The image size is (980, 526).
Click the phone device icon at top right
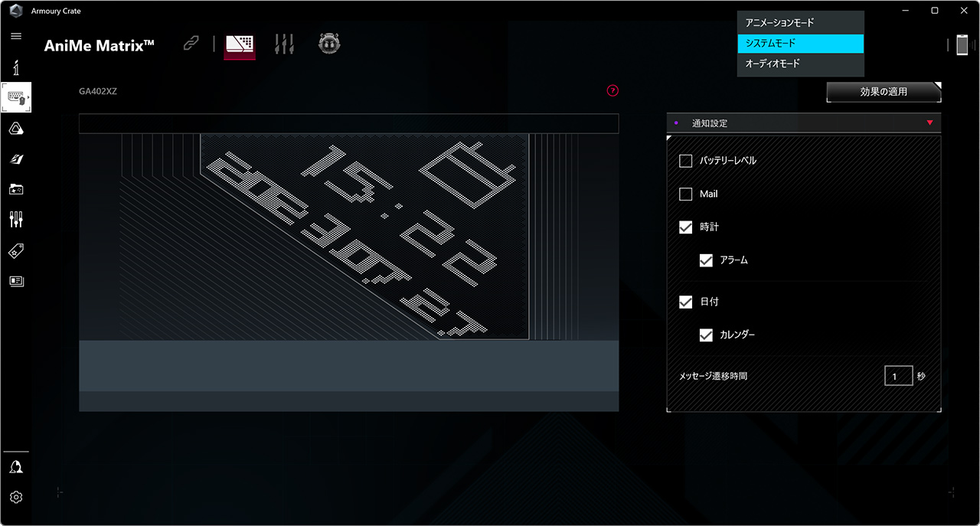pyautogui.click(x=962, y=45)
